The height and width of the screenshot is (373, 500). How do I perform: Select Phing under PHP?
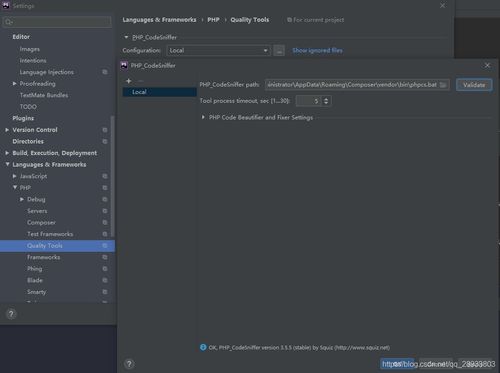point(35,269)
